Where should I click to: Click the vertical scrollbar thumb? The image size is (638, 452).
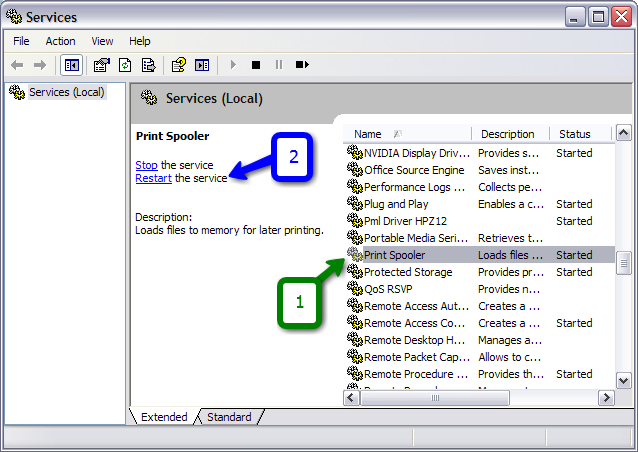point(623,264)
